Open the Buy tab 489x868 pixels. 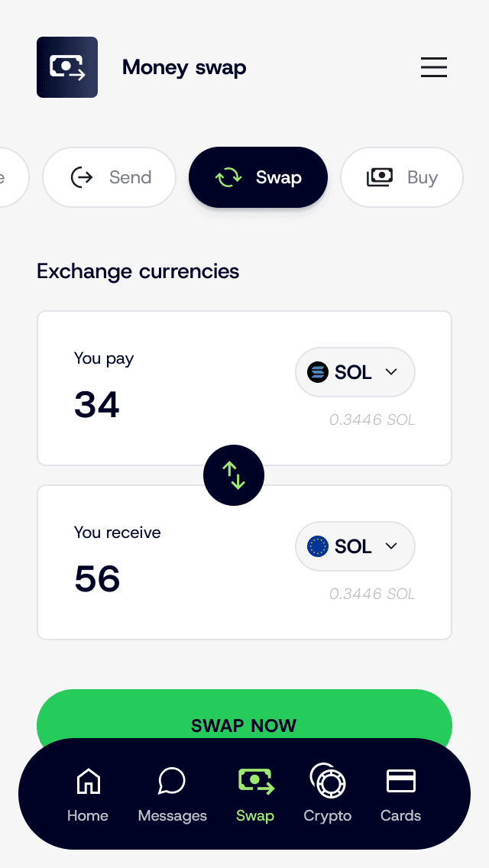(x=401, y=177)
